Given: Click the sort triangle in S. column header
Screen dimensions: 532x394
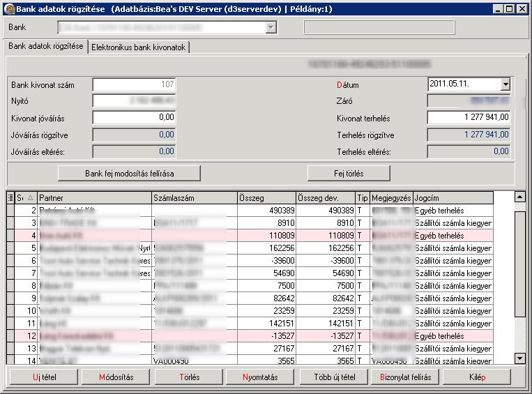Looking at the screenshot, I should click(x=30, y=197).
